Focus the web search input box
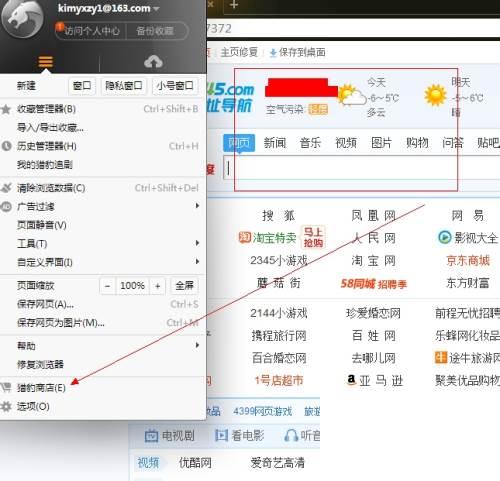 (x=362, y=168)
